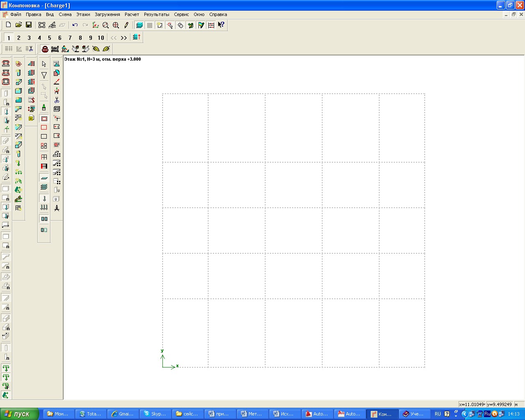This screenshot has height=420, width=525.
Task: Open the Схема menu
Action: coord(65,14)
